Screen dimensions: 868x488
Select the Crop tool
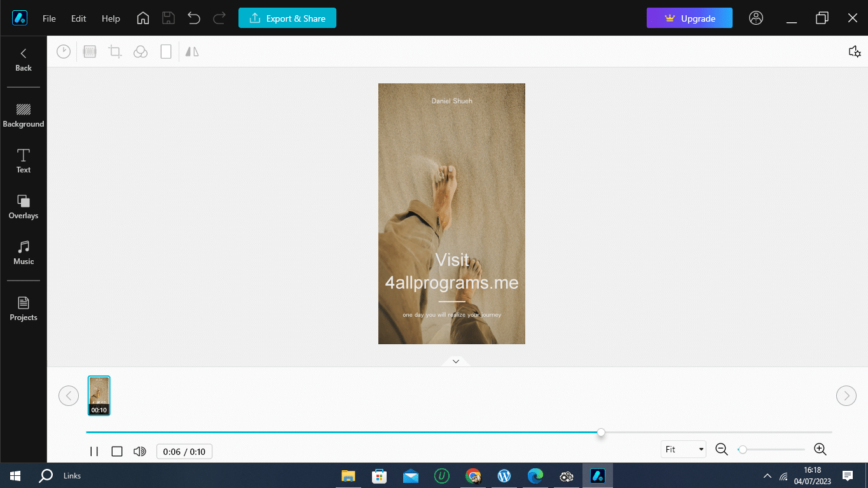pos(115,52)
